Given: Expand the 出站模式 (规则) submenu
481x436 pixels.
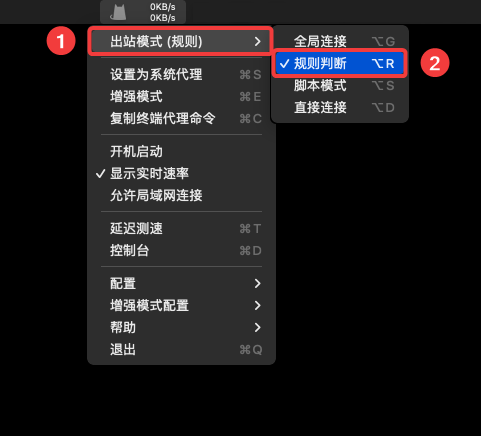Looking at the screenshot, I should pyautogui.click(x=180, y=41).
